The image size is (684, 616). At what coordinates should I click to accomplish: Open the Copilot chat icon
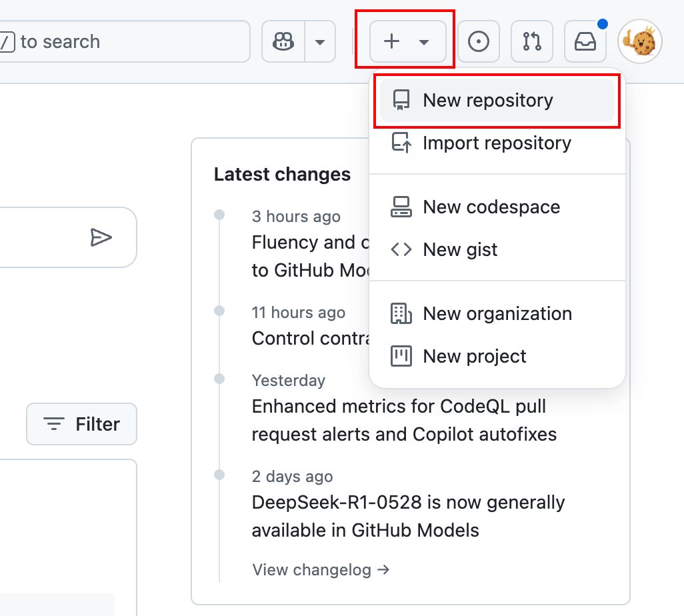(283, 42)
